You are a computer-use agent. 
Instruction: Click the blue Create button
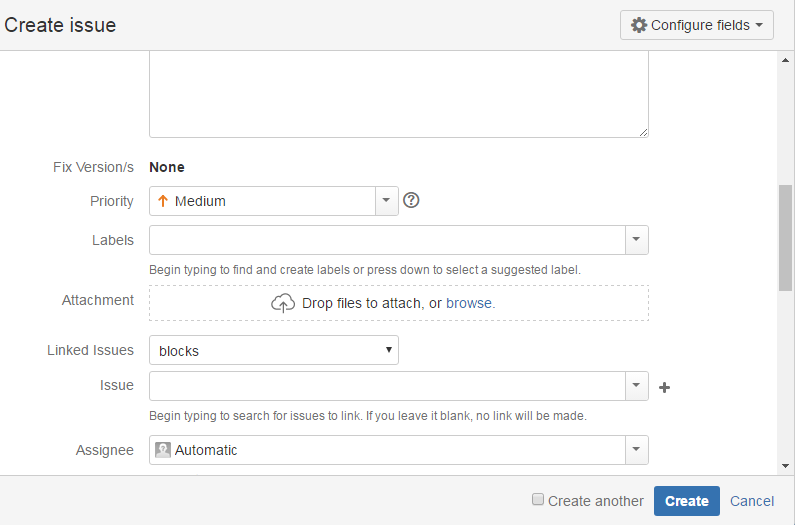click(x=686, y=501)
